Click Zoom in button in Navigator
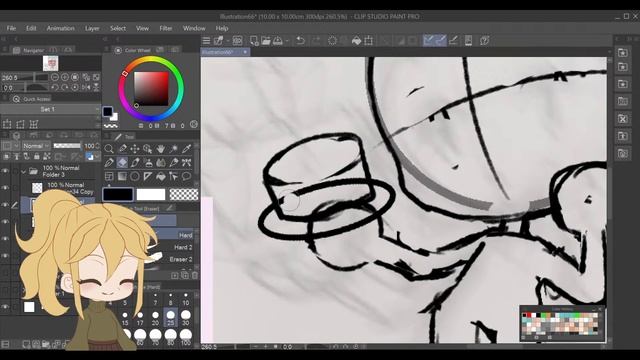640x360 pixels. (x=64, y=77)
